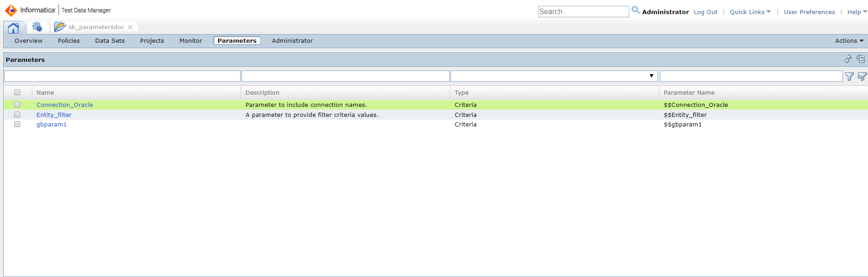The height and width of the screenshot is (277, 868).
Task: Click the sk_parametersdoc folder icon
Action: click(x=60, y=27)
